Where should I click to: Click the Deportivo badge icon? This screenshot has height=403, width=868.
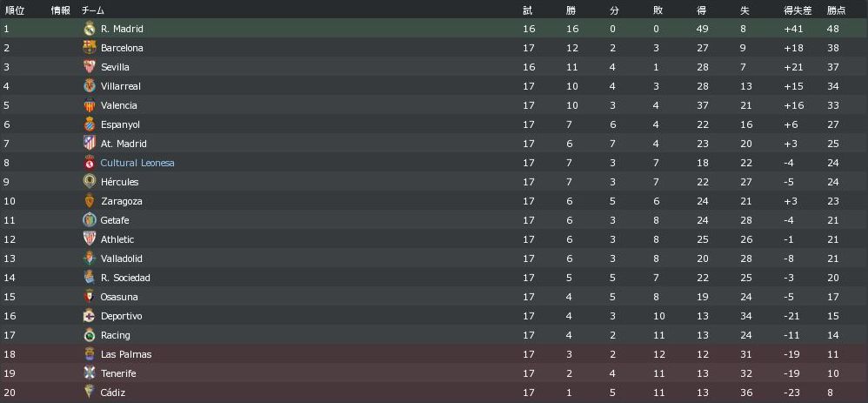(89, 316)
